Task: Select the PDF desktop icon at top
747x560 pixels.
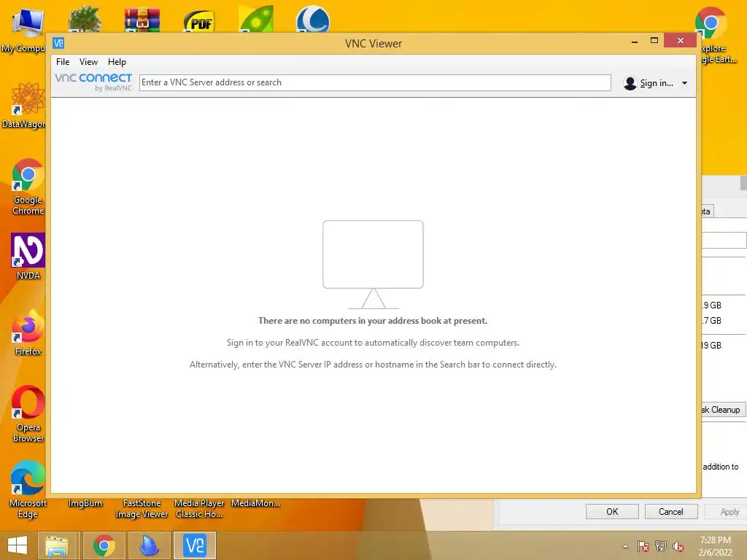Action: point(199,21)
